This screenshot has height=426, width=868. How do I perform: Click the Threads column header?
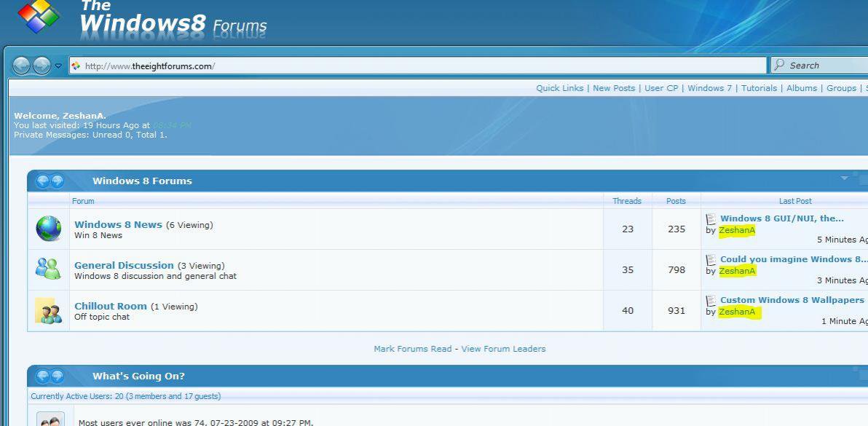[627, 202]
